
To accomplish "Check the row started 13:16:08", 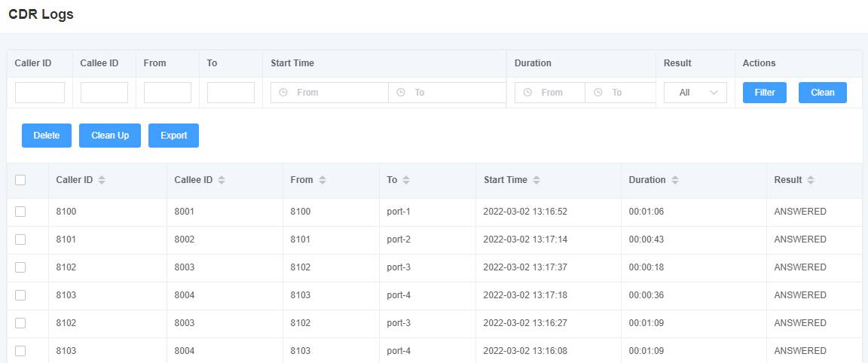I will (20, 350).
